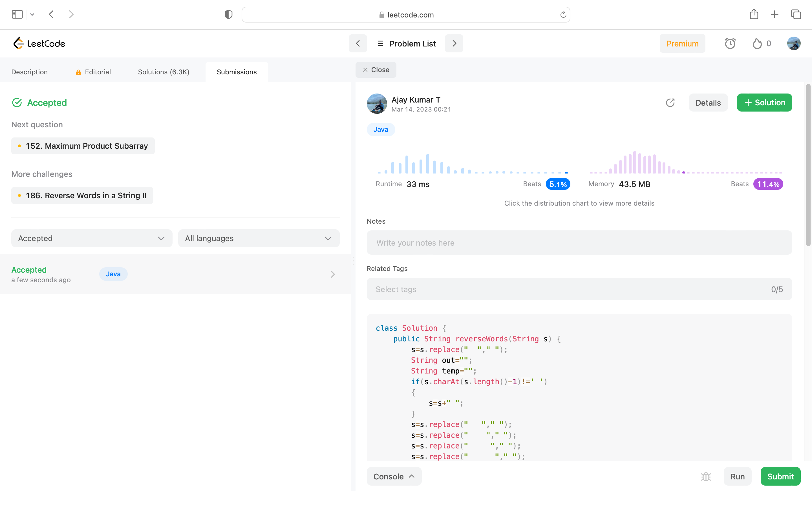Go to the previous problem arrow
Screen dimensions: 812x507
point(358,44)
